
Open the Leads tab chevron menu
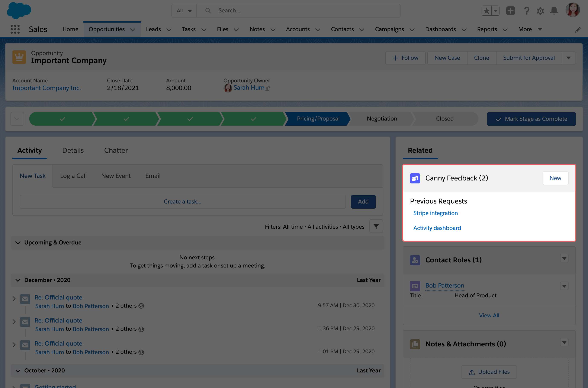169,30
